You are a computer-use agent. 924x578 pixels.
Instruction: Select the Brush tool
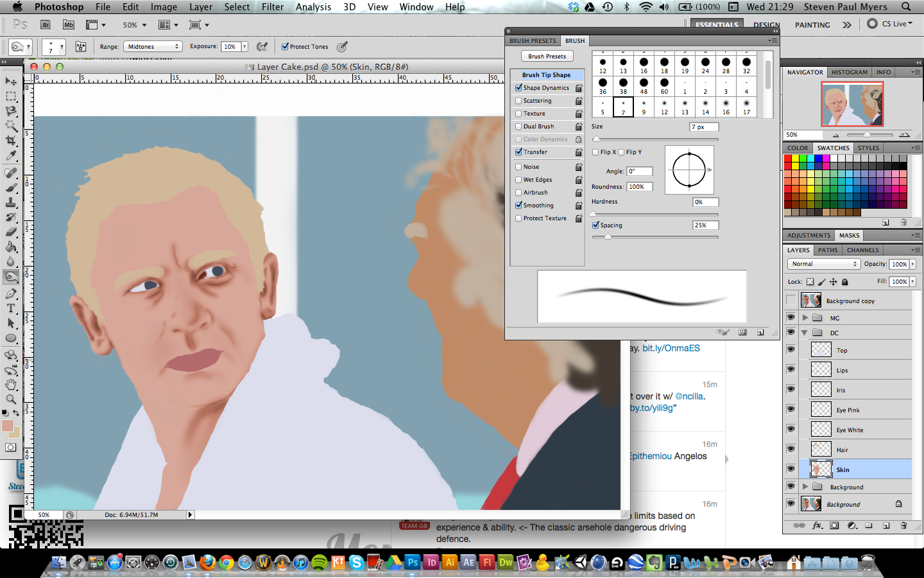click(11, 188)
